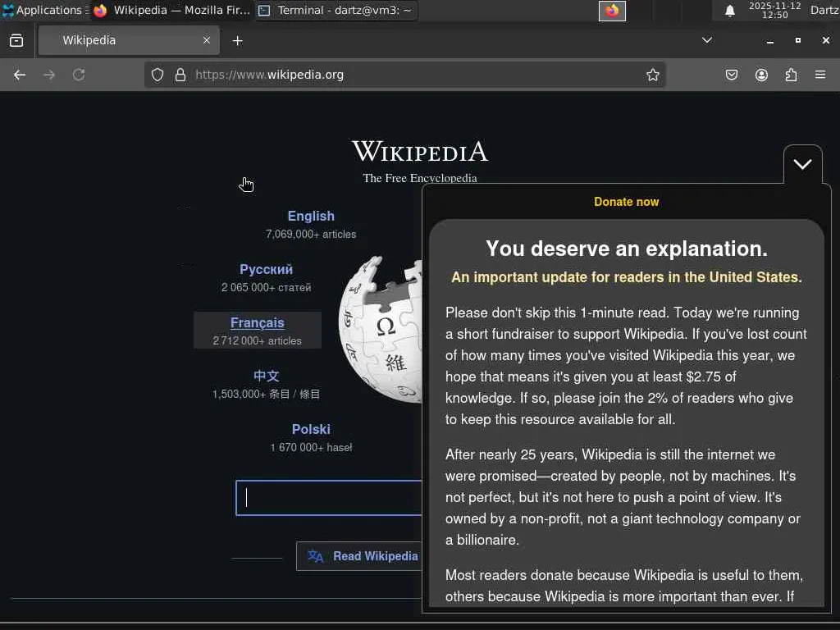Viewport: 840px width, 630px height.
Task: Open the Français Wikipedia link
Action: click(x=257, y=322)
